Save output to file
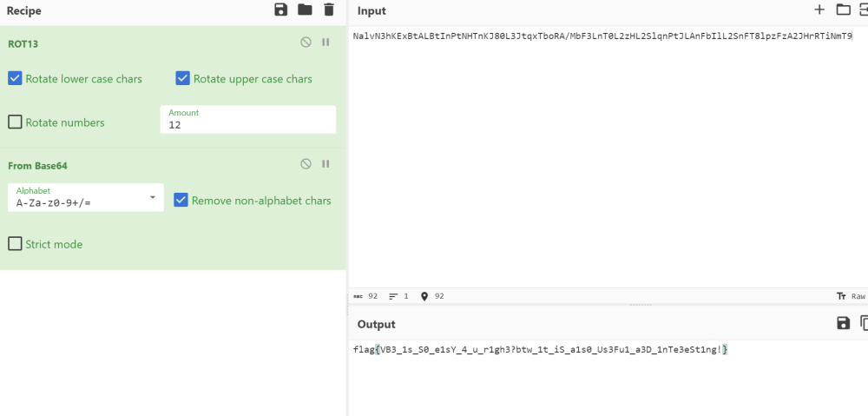Screen dimensions: 868x416 (x=843, y=323)
